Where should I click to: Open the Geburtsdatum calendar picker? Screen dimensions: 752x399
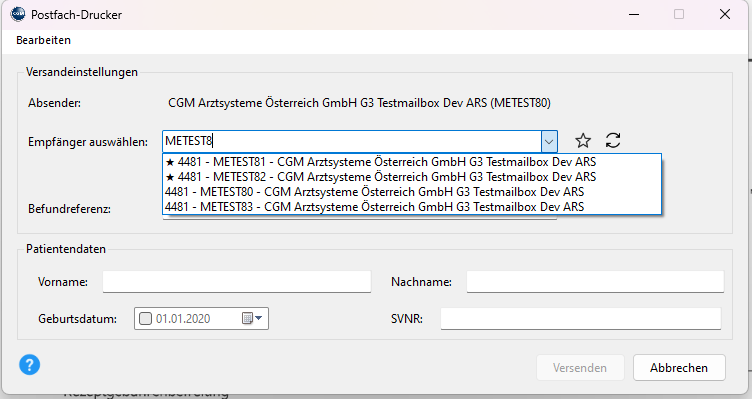[x=252, y=318]
